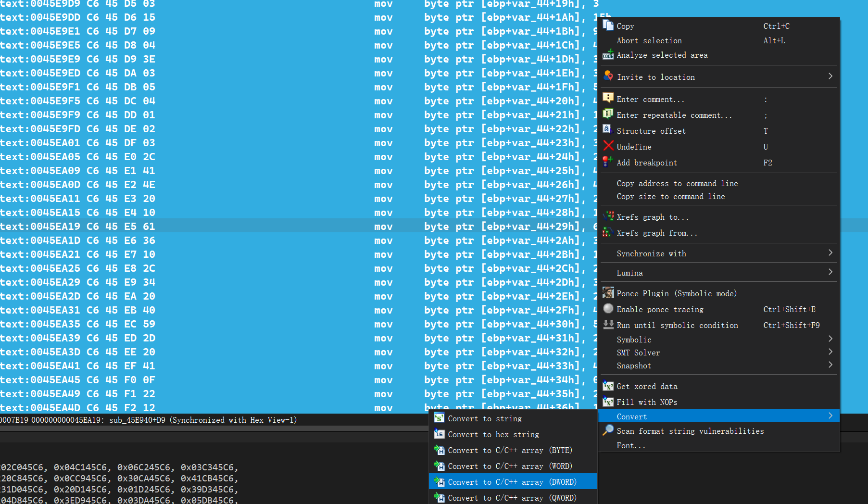
Task: Click the mov instruction at 0045EA31
Action: click(x=383, y=310)
